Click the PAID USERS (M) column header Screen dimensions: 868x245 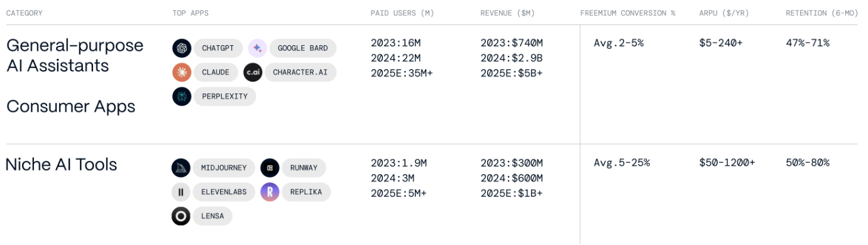pyautogui.click(x=402, y=13)
